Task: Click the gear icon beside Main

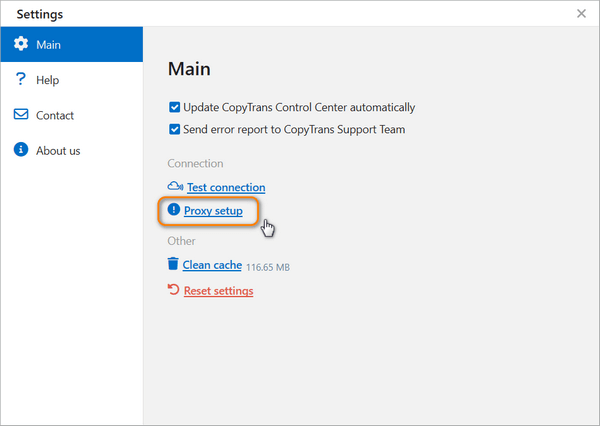Action: (x=21, y=44)
